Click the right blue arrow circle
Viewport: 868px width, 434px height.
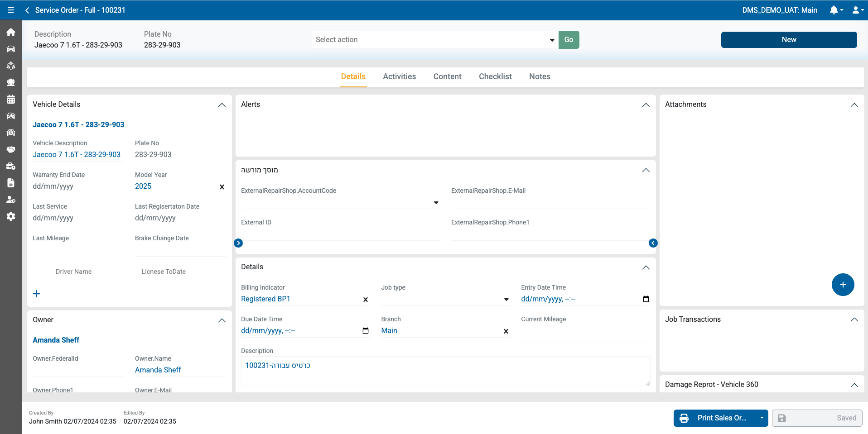coord(653,243)
